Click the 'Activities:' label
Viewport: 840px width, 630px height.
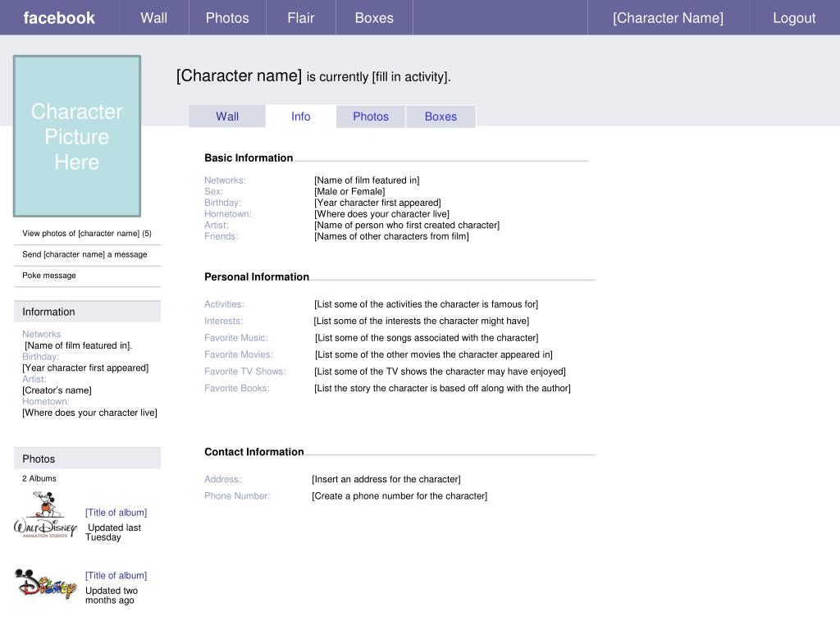click(224, 304)
